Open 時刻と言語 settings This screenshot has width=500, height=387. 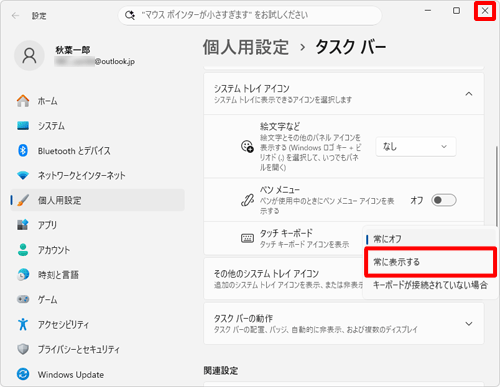(x=97, y=275)
